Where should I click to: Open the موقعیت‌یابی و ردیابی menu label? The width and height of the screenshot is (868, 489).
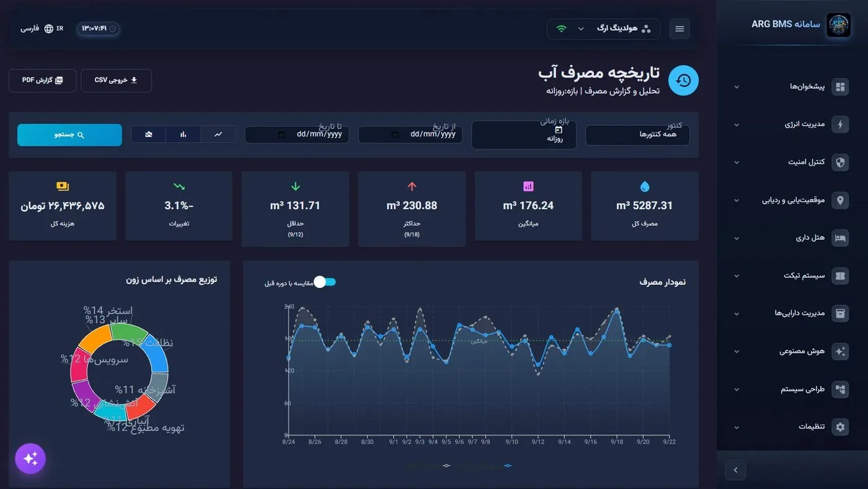pyautogui.click(x=794, y=200)
